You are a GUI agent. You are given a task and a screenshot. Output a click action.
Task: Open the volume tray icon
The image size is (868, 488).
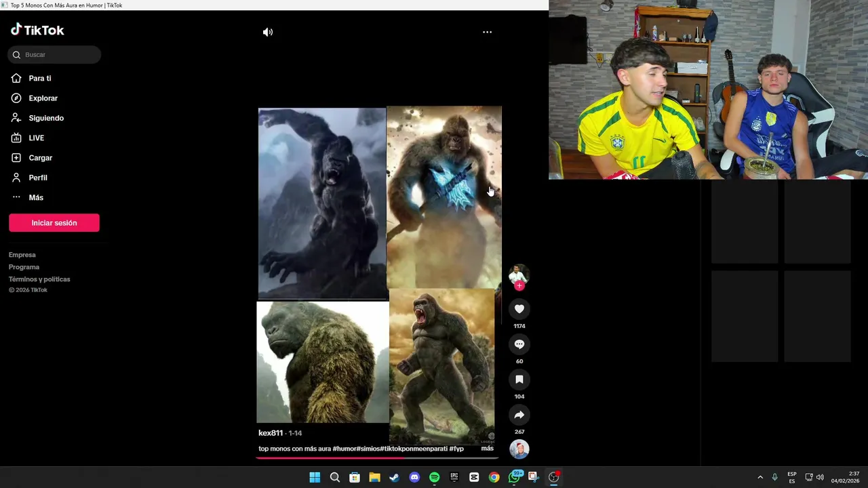tap(820, 477)
